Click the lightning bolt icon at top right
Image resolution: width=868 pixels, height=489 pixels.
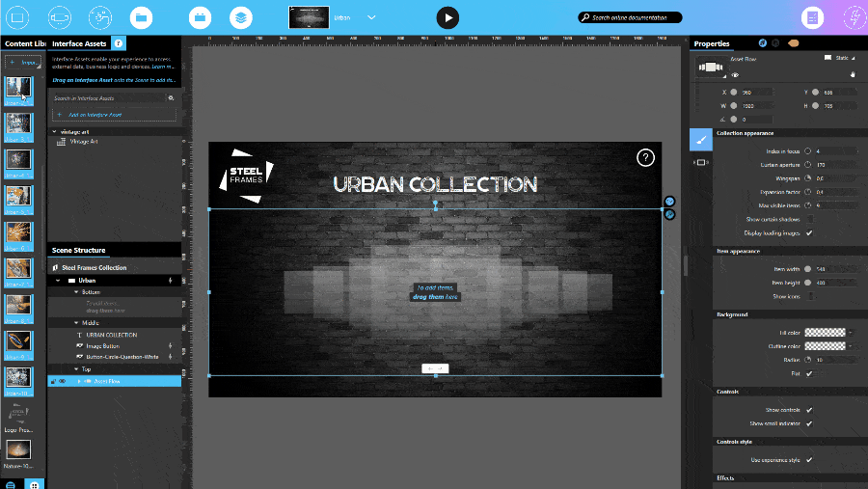[854, 17]
